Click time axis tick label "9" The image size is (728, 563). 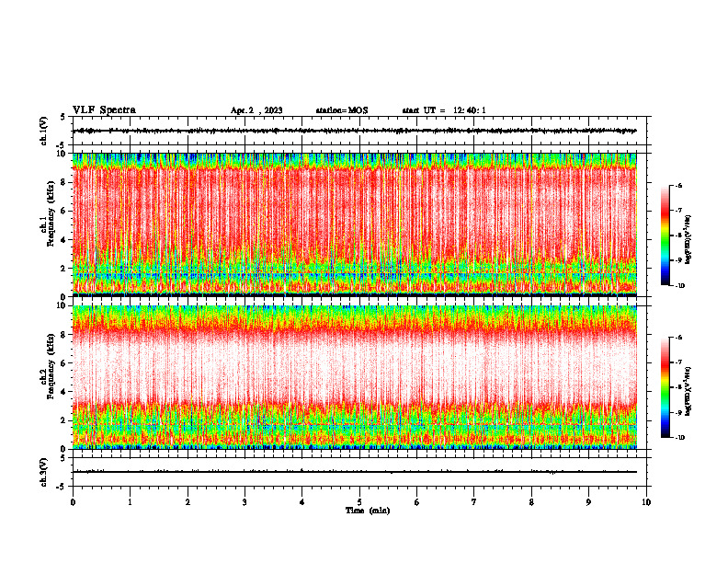[x=588, y=502]
